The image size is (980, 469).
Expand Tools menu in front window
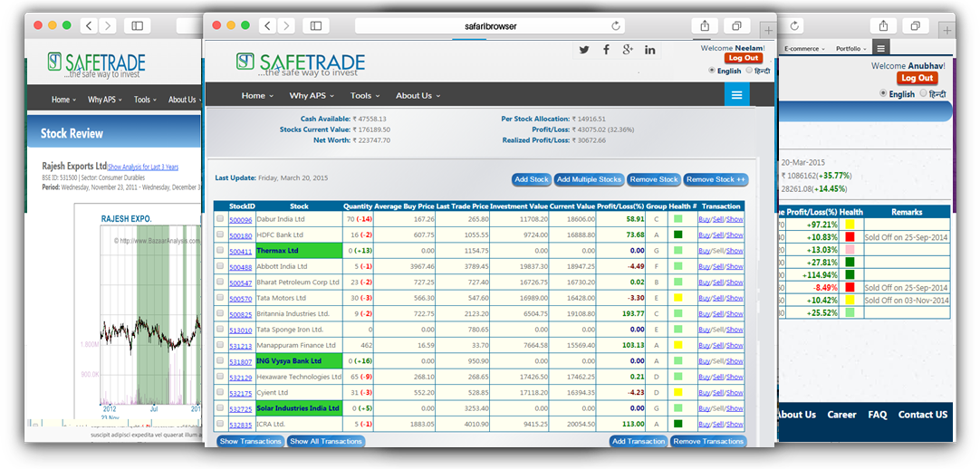[x=365, y=96]
